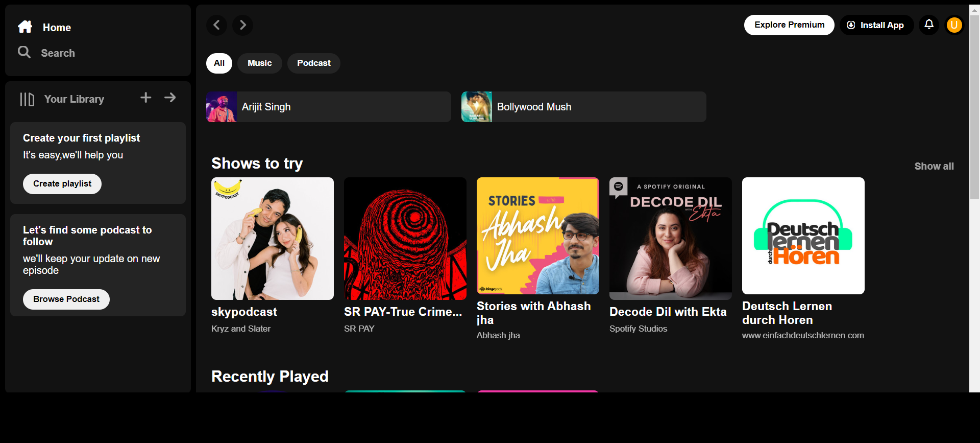The height and width of the screenshot is (443, 980).
Task: Select the Music filter chip
Action: pyautogui.click(x=259, y=63)
